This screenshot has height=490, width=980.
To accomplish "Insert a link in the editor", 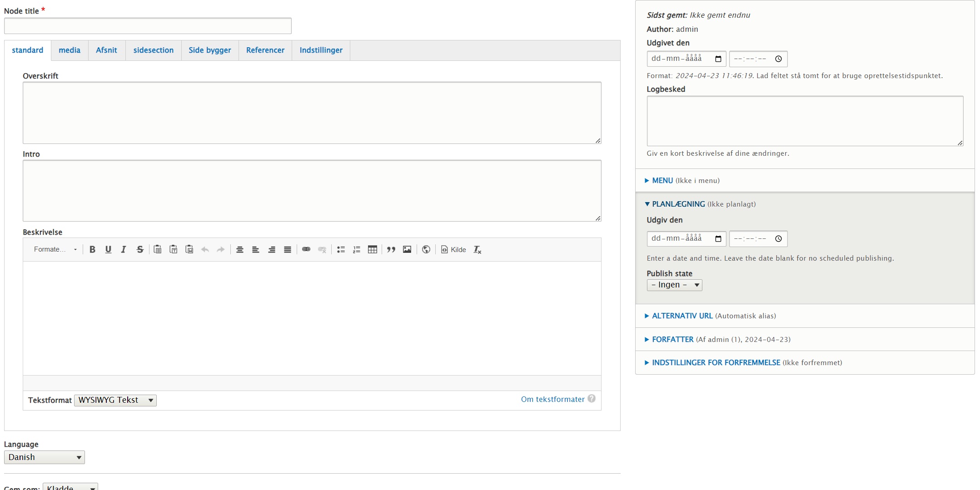I will (x=306, y=249).
